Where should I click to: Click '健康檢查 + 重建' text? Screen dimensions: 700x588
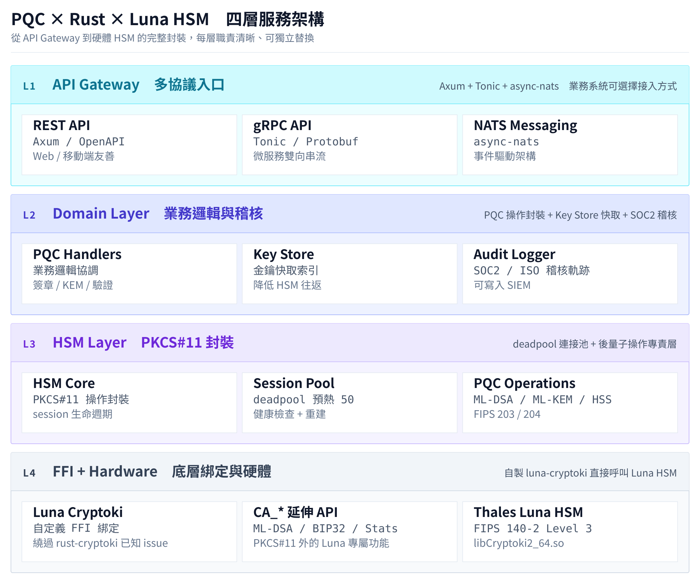pyautogui.click(x=289, y=414)
